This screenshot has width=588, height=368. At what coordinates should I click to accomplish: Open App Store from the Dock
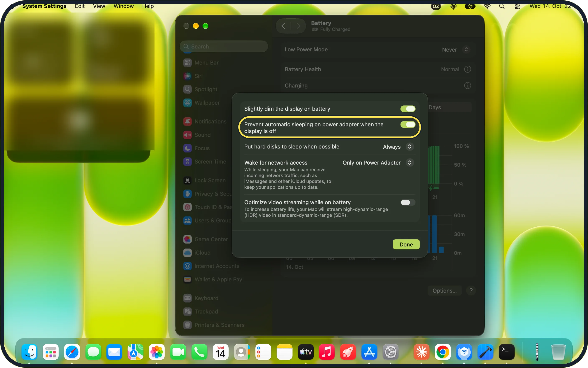point(369,352)
